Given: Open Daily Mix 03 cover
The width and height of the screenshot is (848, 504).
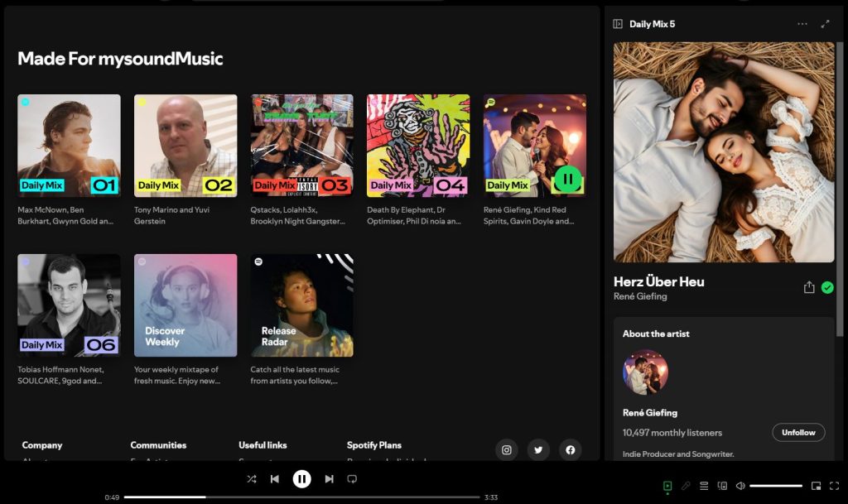Looking at the screenshot, I should click(301, 146).
